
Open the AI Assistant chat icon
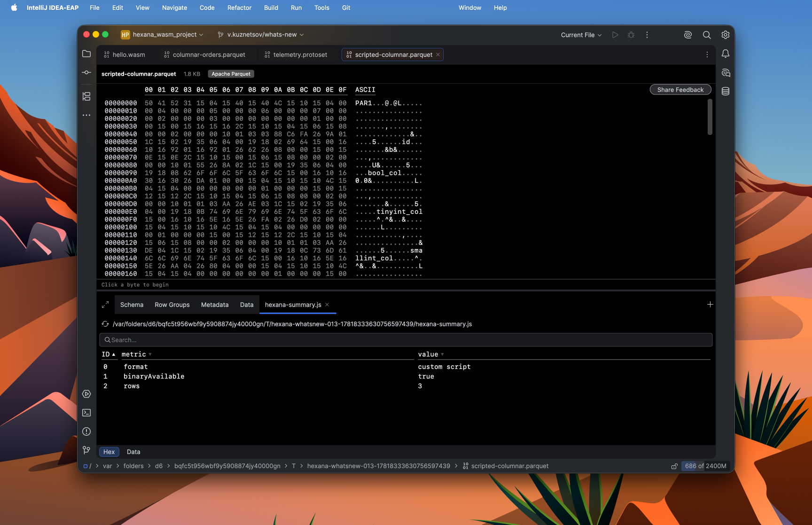tap(726, 72)
